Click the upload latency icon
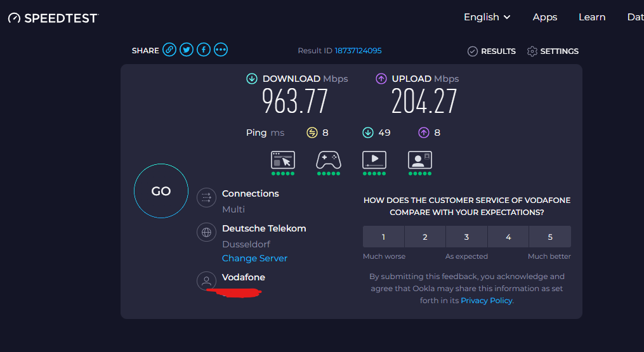 (424, 133)
